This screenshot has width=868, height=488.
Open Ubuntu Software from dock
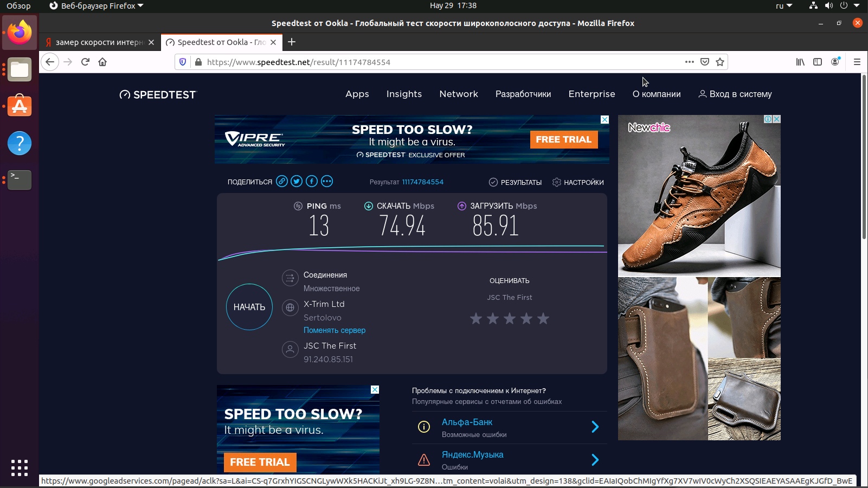(x=20, y=106)
